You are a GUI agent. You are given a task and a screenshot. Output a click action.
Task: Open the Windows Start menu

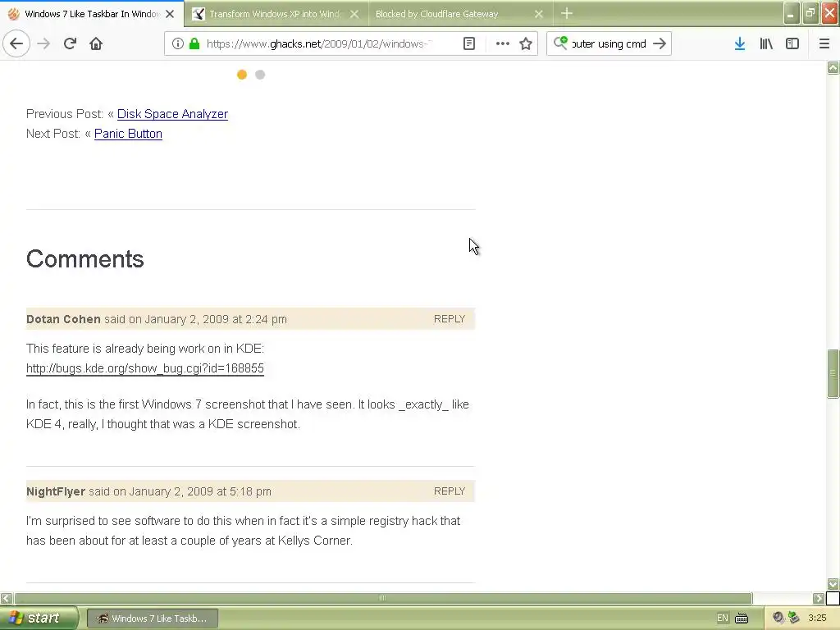click(x=39, y=618)
